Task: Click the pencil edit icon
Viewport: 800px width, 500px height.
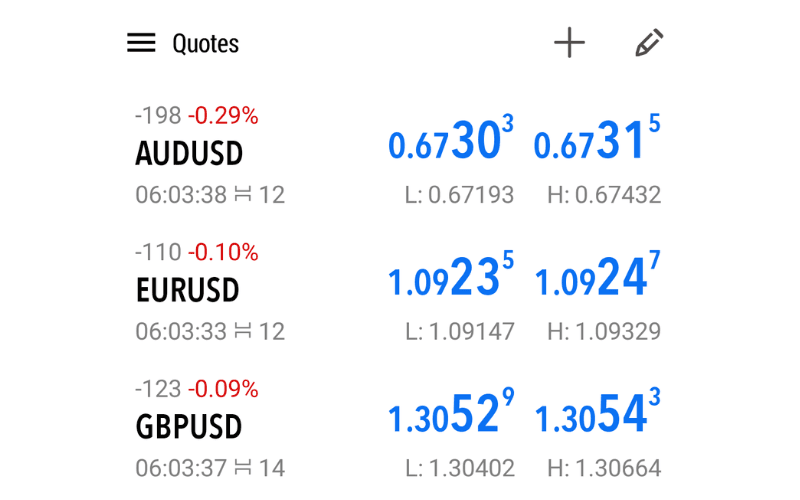Action: coord(649,43)
